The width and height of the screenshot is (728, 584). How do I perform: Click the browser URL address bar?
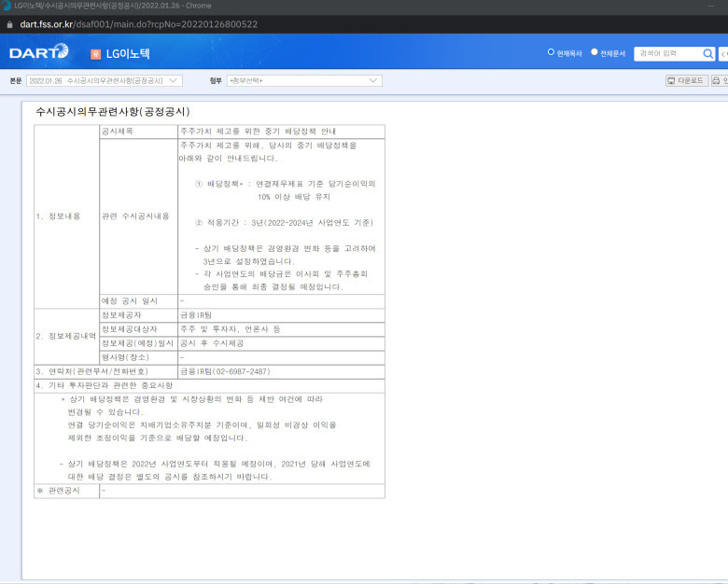[x=138, y=24]
